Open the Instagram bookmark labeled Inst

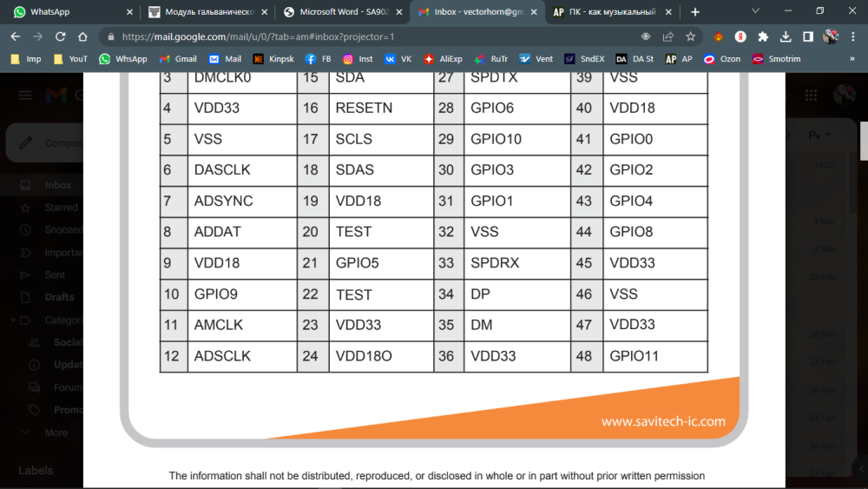coord(359,59)
